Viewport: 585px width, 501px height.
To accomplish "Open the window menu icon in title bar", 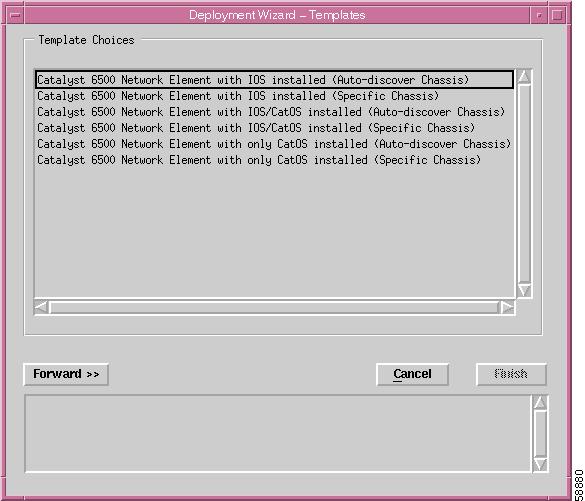I will [15, 15].
